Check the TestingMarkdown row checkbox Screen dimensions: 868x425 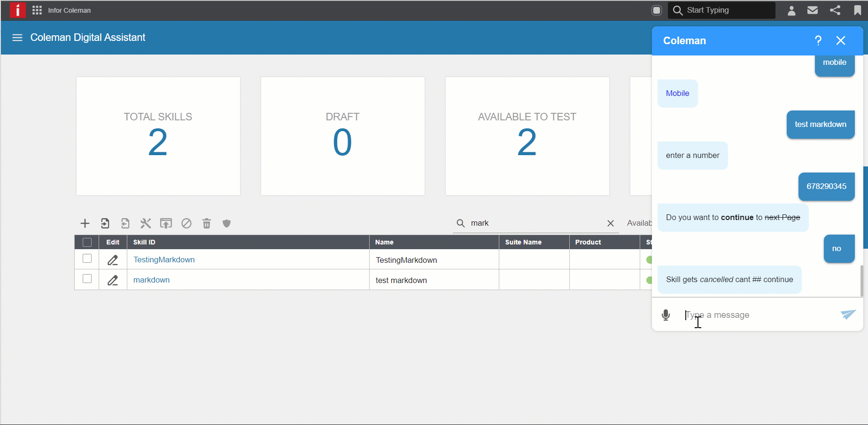87,259
